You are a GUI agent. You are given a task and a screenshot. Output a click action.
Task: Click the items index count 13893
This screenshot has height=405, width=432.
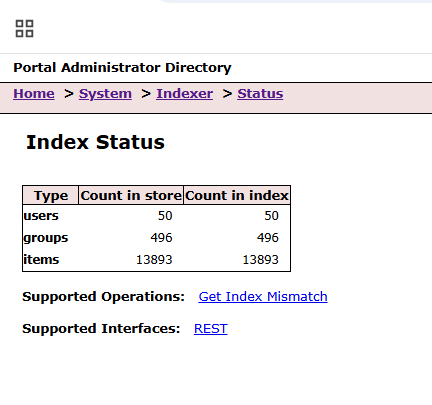(x=260, y=260)
